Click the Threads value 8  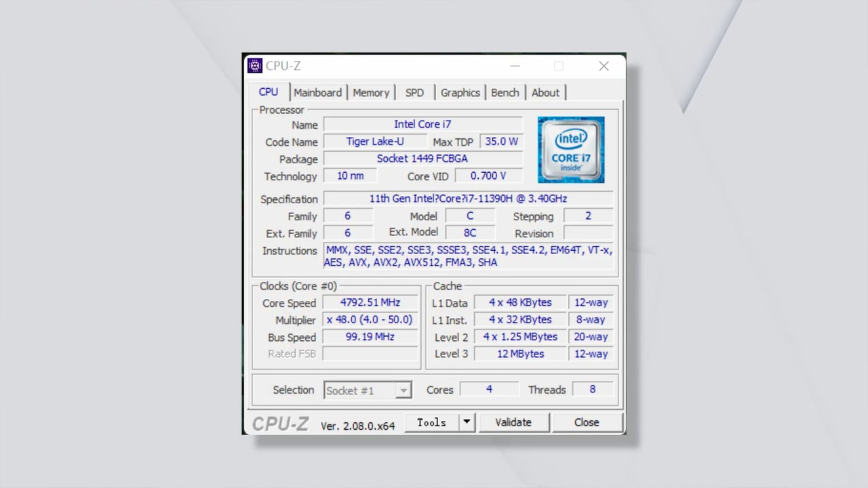[593, 389]
